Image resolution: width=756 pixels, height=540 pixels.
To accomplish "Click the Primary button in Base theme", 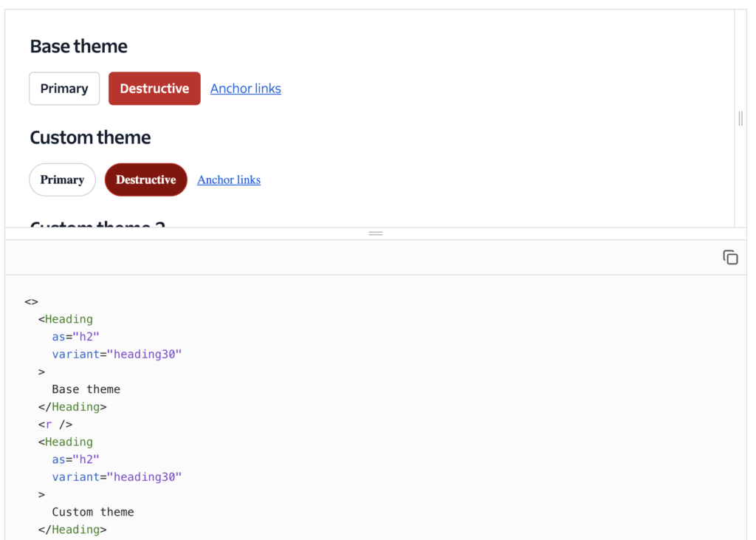I will point(63,88).
